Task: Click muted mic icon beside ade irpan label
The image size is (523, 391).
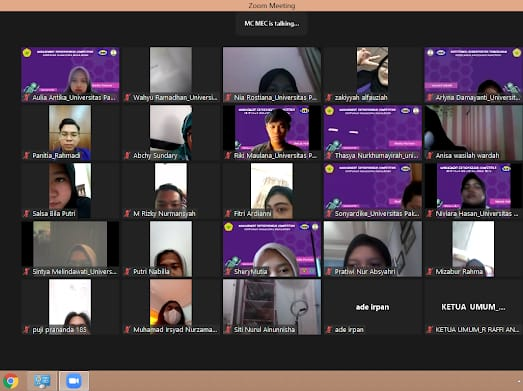Action: point(329,330)
